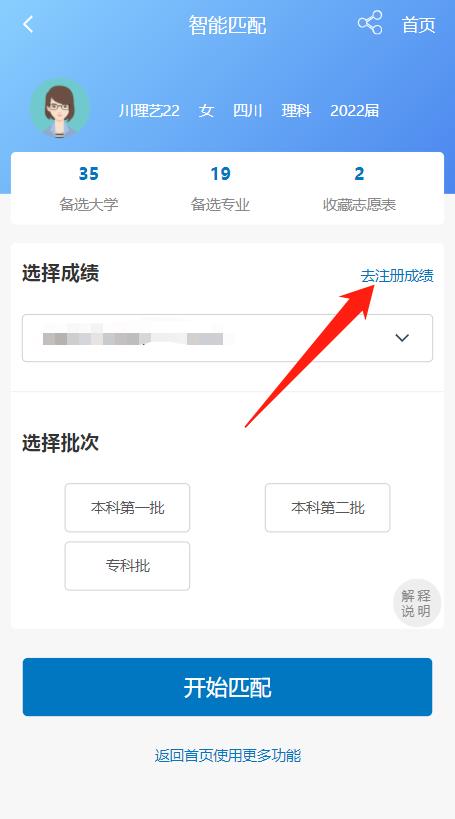This screenshot has height=819, width=455.
Task: Tap the back arrow icon
Action: coord(28,25)
